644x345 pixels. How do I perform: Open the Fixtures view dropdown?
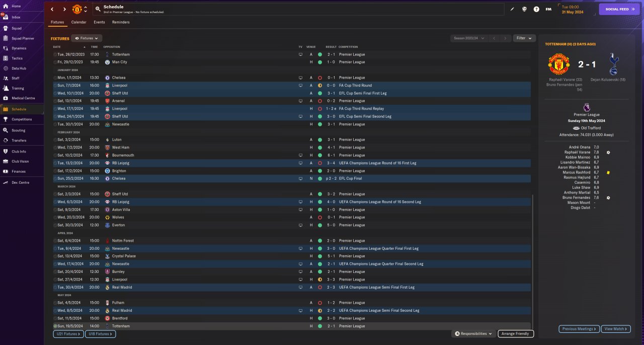[87, 38]
